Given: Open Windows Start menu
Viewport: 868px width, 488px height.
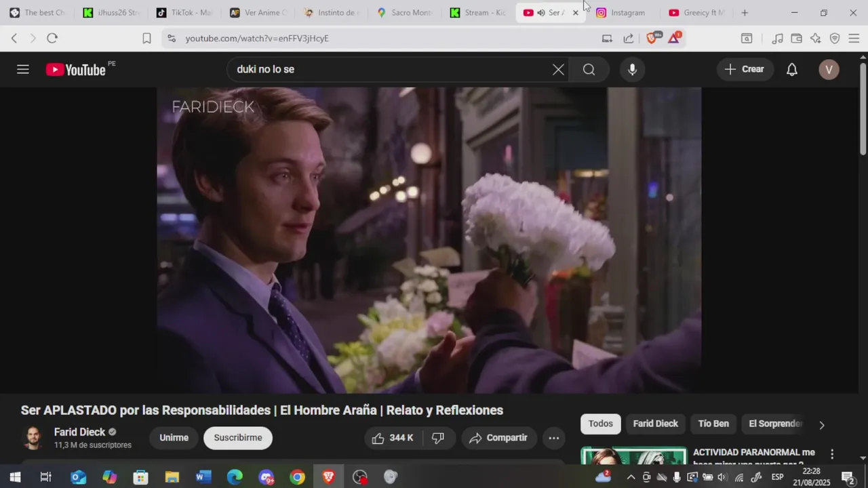Looking at the screenshot, I should 15,477.
